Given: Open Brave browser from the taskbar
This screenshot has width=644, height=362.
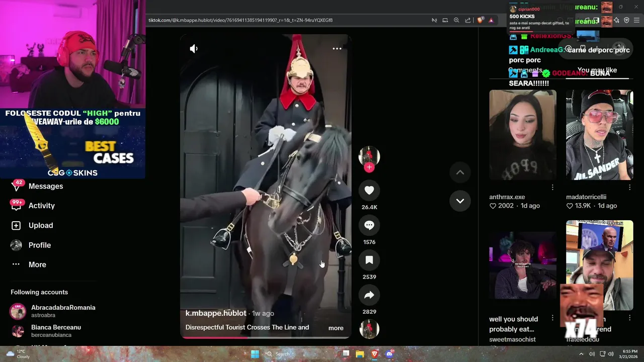Looking at the screenshot, I should click(374, 354).
